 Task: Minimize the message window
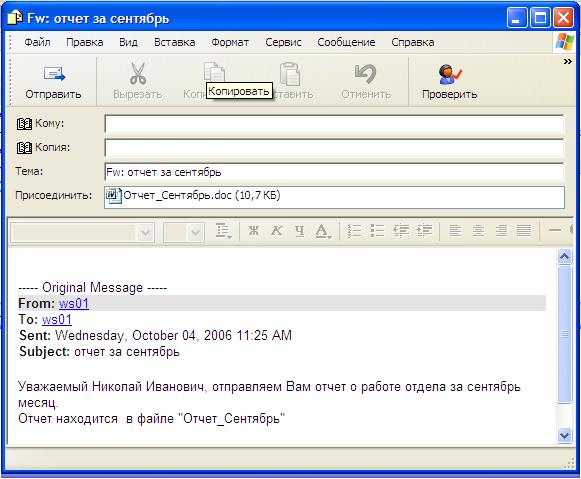tap(517, 18)
